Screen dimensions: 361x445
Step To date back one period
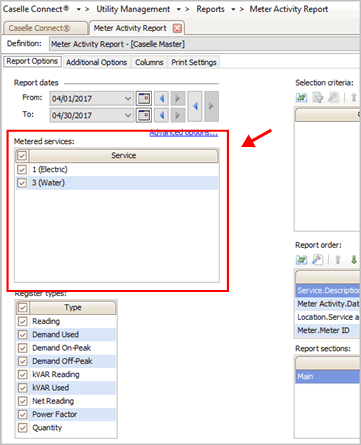162,115
